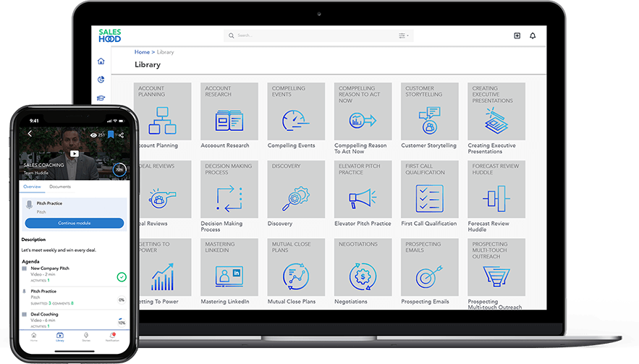The height and width of the screenshot is (364, 639).
Task: Open the Home icon in sidebar
Action: click(x=101, y=62)
